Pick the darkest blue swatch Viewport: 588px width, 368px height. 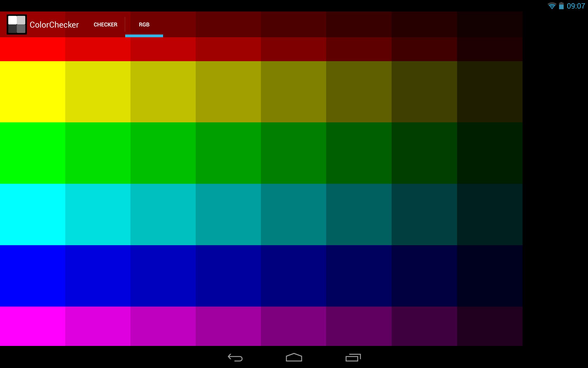coord(490,276)
